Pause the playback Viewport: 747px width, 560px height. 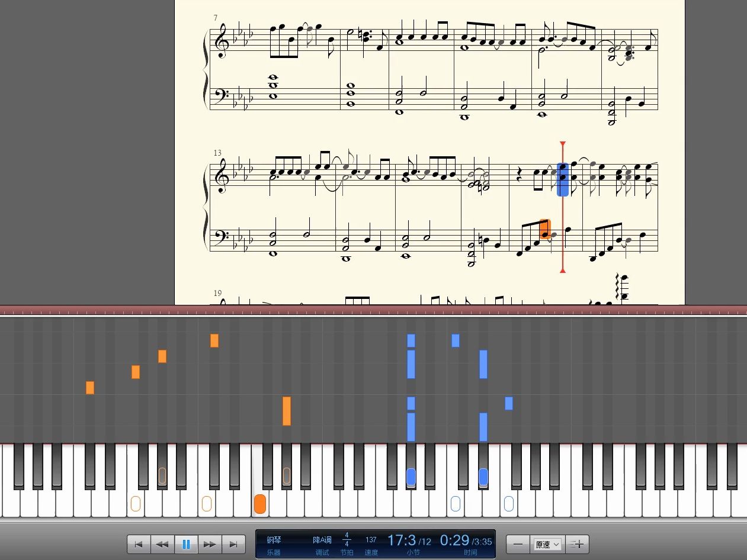186,544
